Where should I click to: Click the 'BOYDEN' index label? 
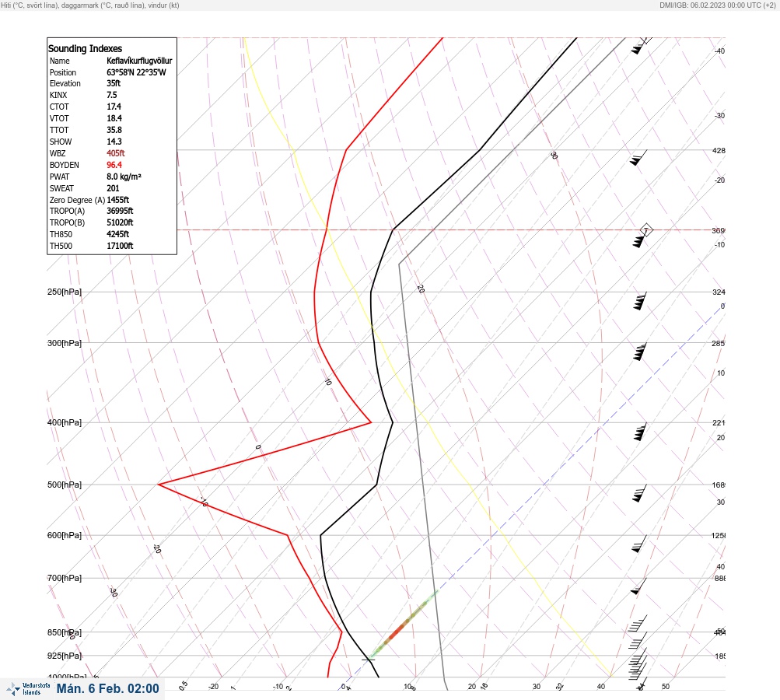tap(65, 165)
